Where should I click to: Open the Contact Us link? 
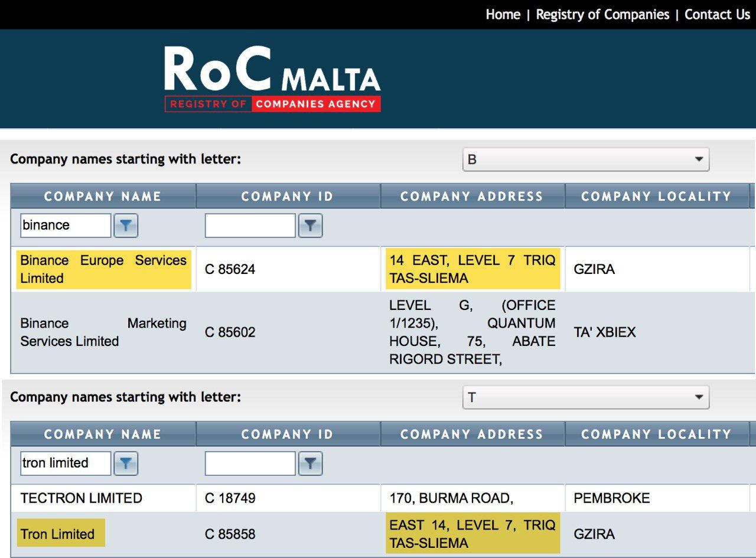coord(717,14)
